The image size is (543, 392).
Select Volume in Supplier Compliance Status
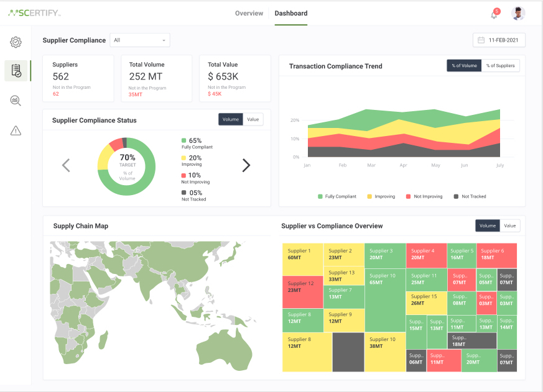coord(231,119)
